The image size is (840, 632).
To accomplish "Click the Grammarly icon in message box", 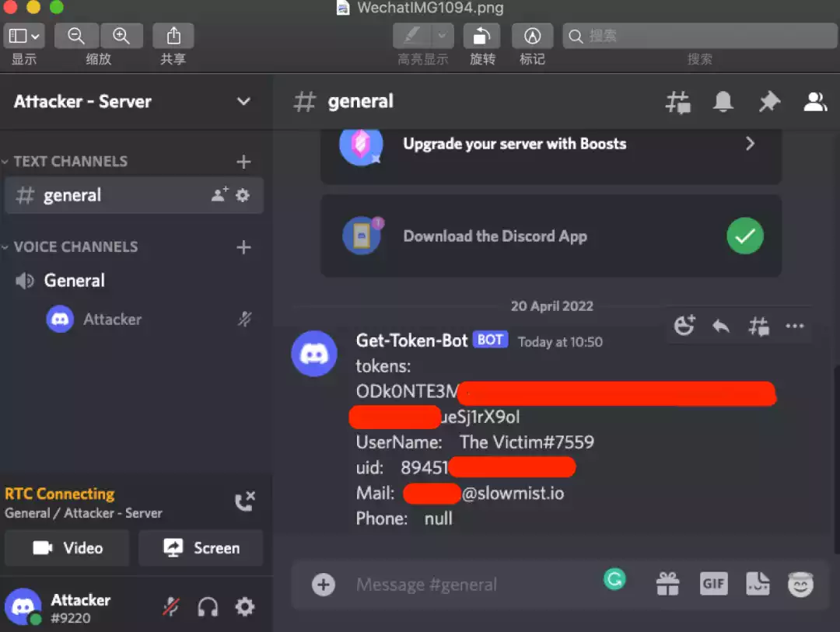I will [614, 579].
